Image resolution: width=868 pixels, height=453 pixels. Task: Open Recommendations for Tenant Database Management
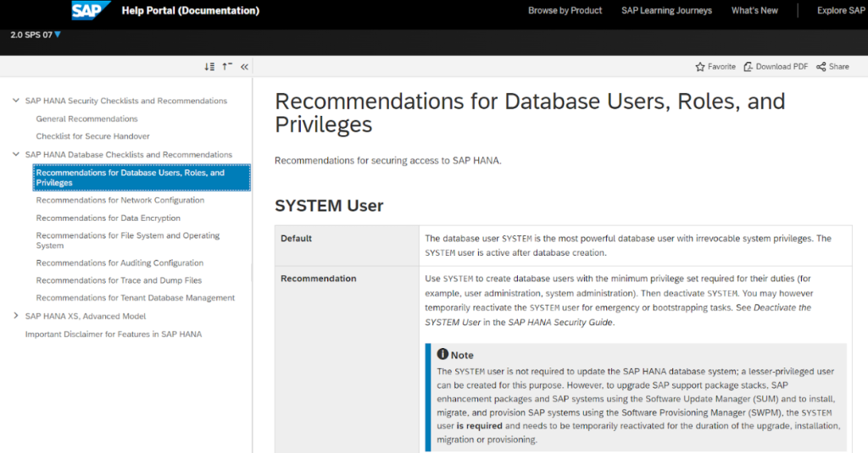coord(136,297)
